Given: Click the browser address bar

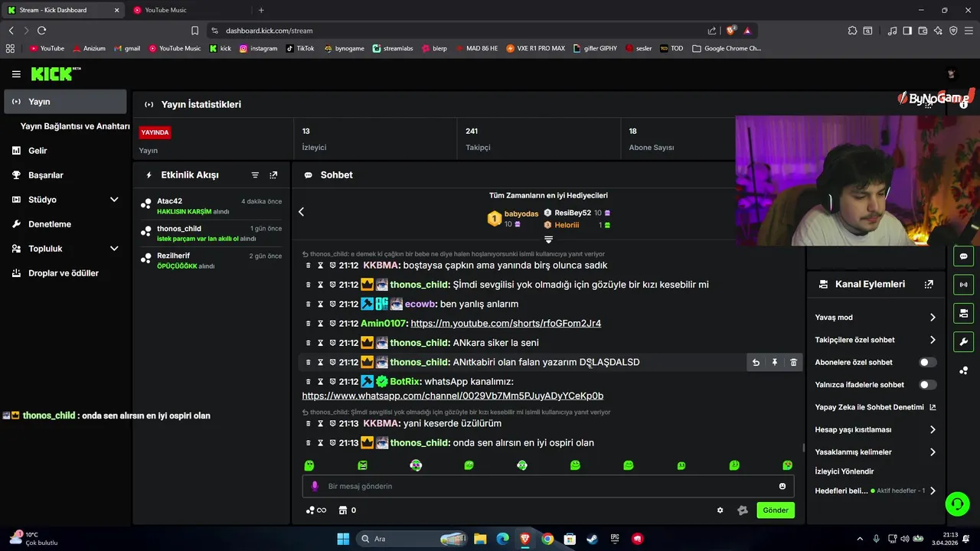Looking at the screenshot, I should coord(459,31).
